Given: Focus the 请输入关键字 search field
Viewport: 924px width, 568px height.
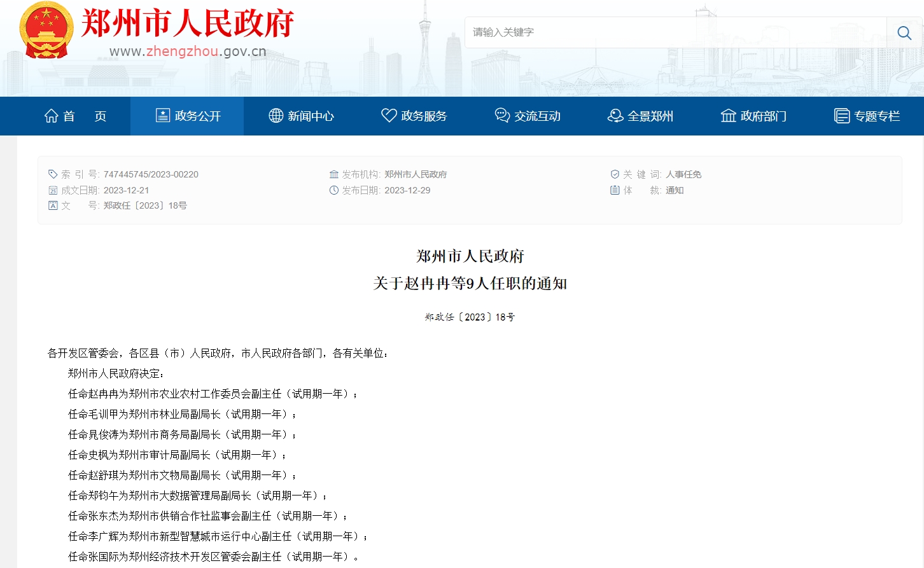Looking at the screenshot, I should (x=676, y=32).
